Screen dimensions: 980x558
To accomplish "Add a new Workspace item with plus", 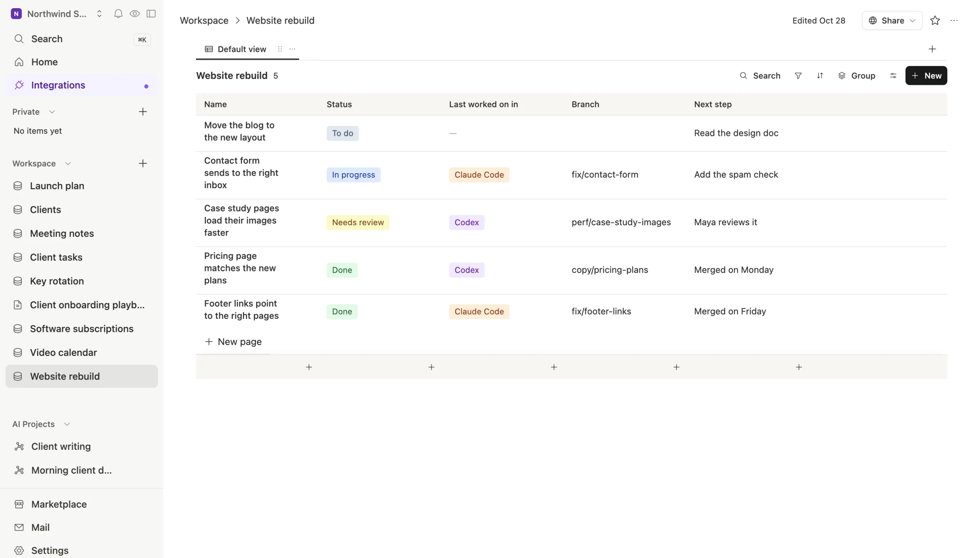I will (x=143, y=164).
